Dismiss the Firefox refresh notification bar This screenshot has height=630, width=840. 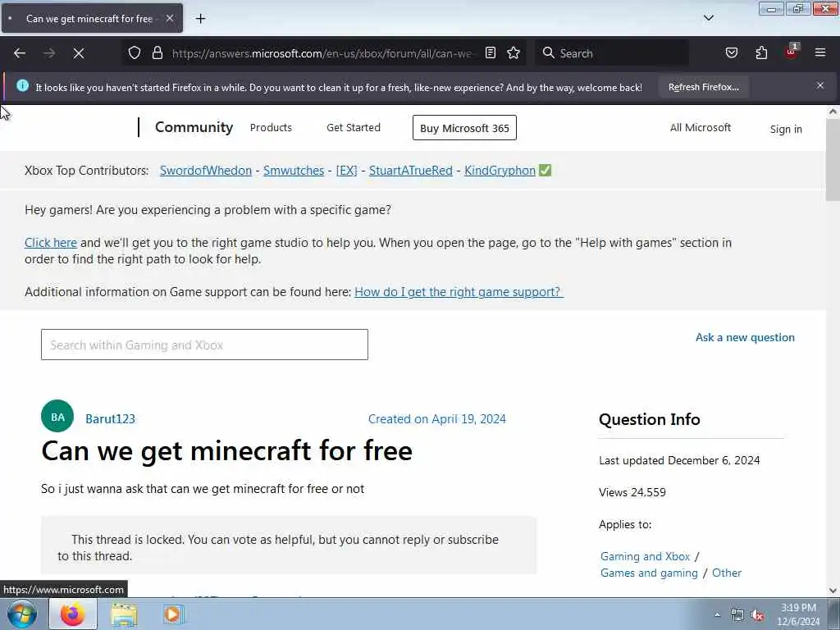point(820,85)
